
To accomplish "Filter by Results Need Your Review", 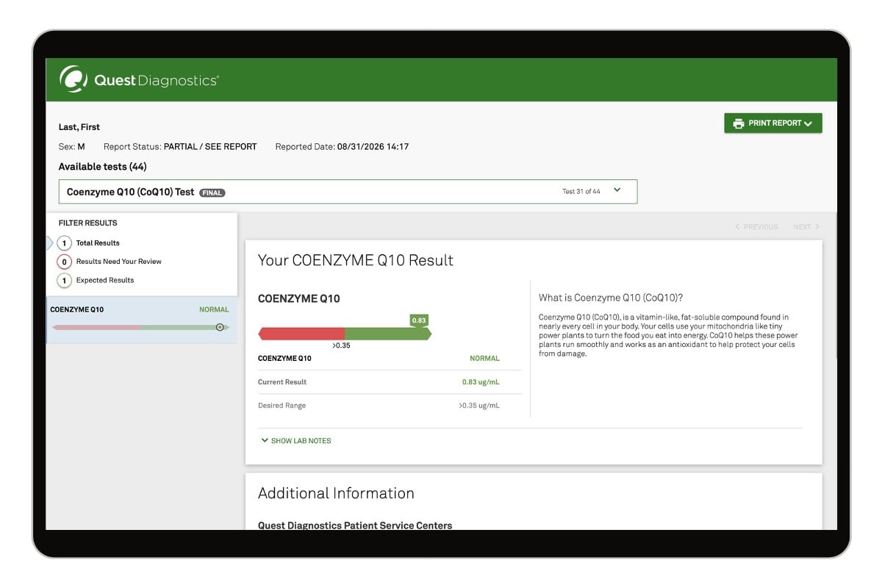I will click(109, 262).
